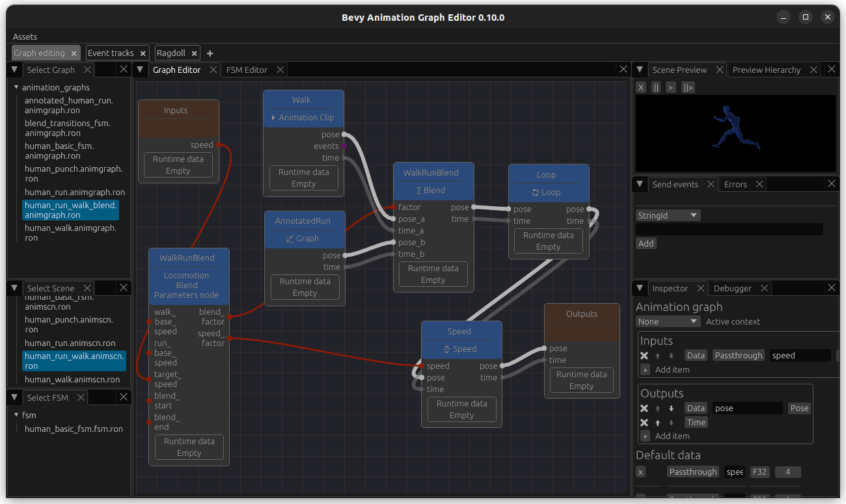Pause the scene preview playback
The height and width of the screenshot is (504, 846).
tap(656, 87)
